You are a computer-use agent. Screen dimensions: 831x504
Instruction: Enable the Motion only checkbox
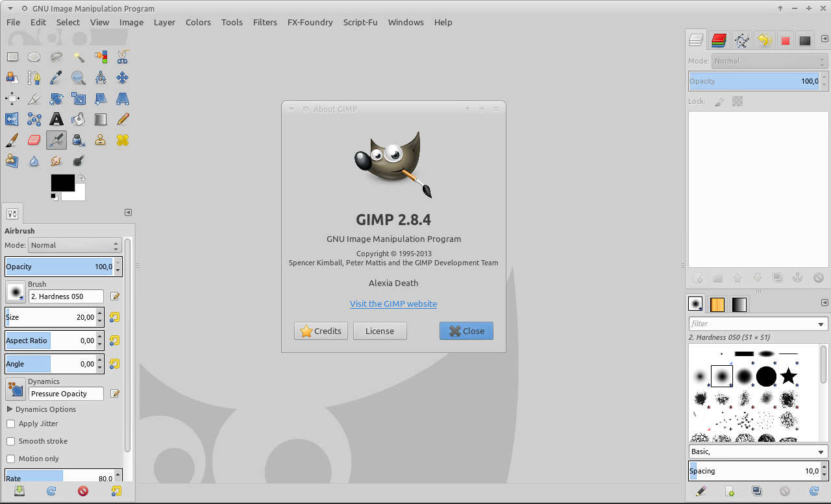pos(11,459)
